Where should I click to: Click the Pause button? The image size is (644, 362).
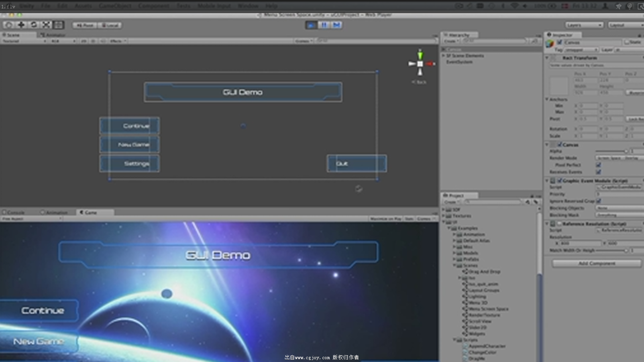324,25
